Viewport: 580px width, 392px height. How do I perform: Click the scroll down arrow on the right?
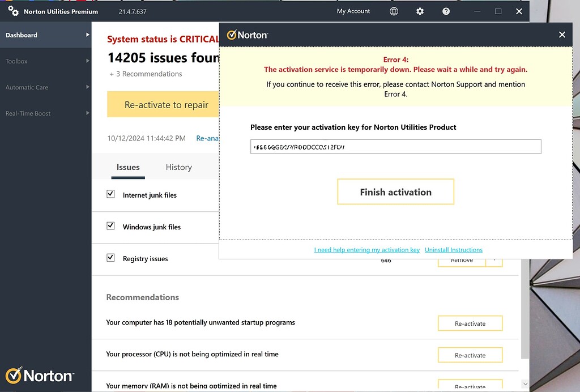click(x=525, y=384)
